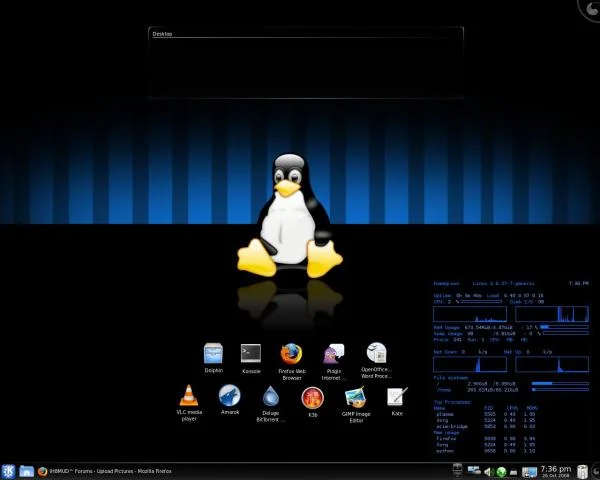
Task: Click the /home disk usage bar
Action: pyautogui.click(x=560, y=390)
